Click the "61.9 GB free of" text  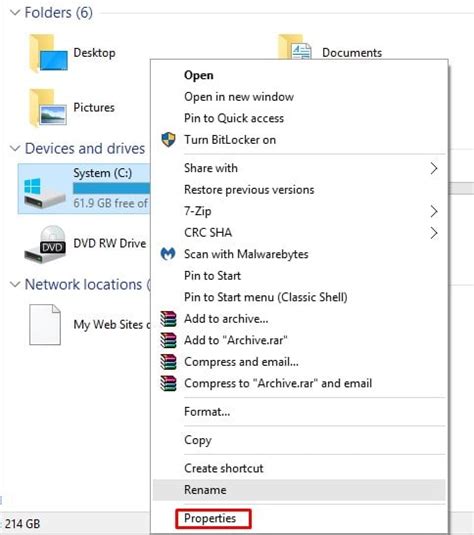pos(111,203)
